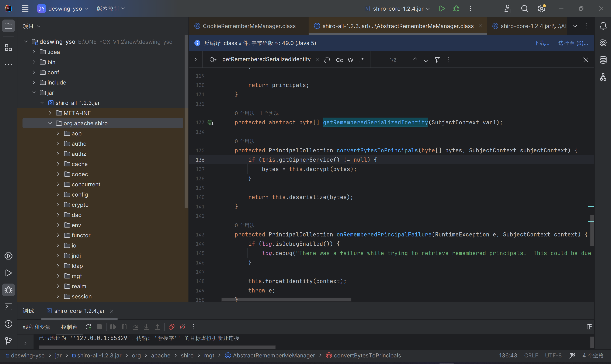Open the run configuration dropdown shiro-core-1.2.4.jar
Viewport: 611px width, 364px height.
coord(397,8)
